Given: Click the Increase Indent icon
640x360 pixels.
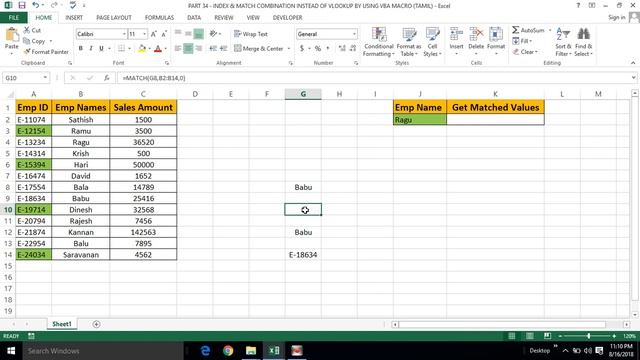Looking at the screenshot, I should [x=223, y=49].
